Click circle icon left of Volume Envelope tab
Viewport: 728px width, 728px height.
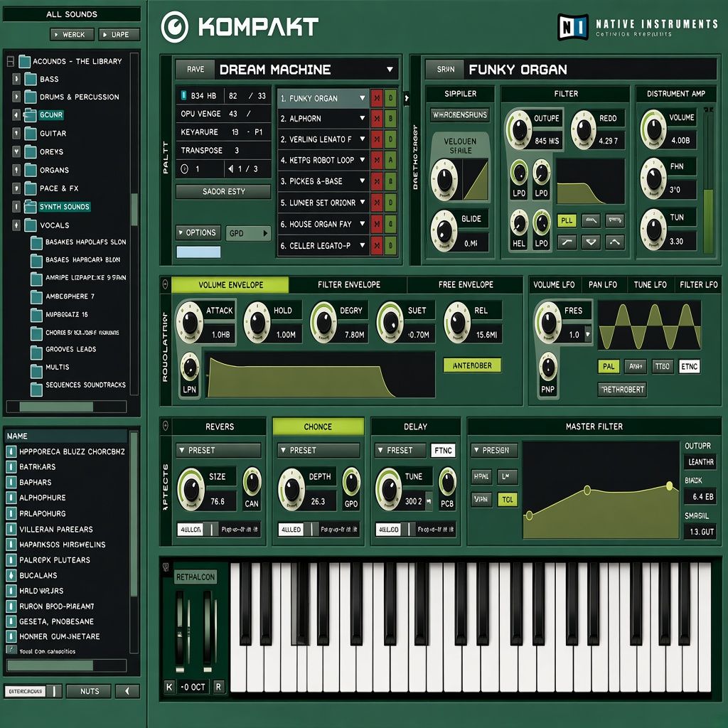click(165, 284)
